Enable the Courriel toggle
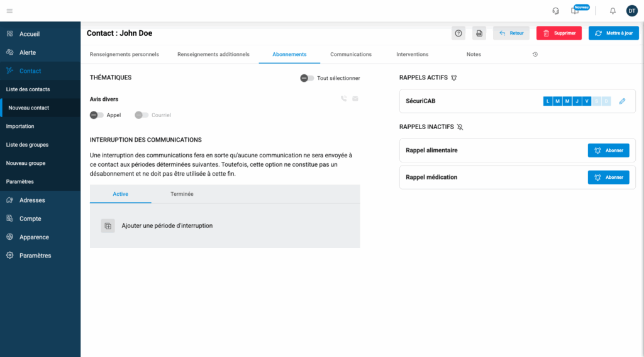Image resolution: width=644 pixels, height=357 pixels. (142, 115)
